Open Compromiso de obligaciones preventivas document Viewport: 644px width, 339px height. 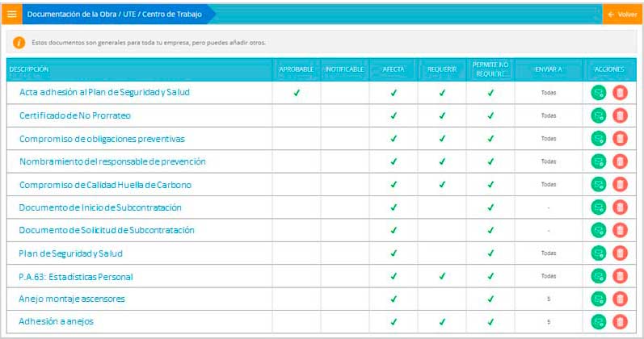(102, 139)
